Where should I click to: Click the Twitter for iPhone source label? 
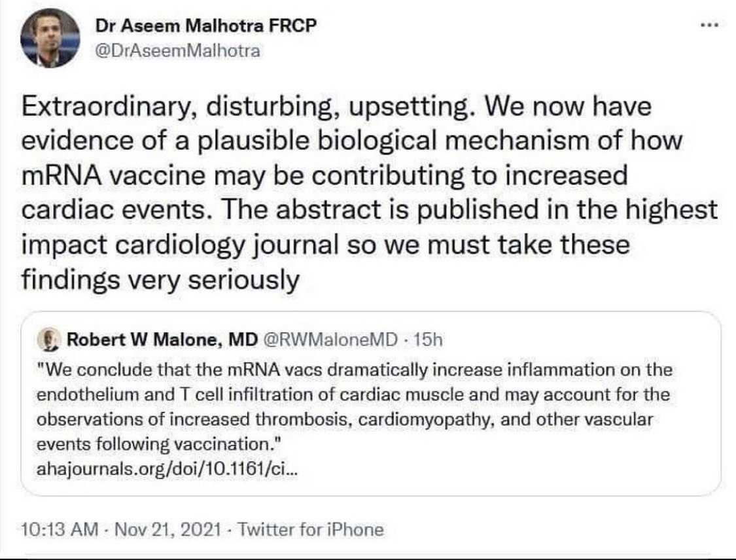[309, 529]
